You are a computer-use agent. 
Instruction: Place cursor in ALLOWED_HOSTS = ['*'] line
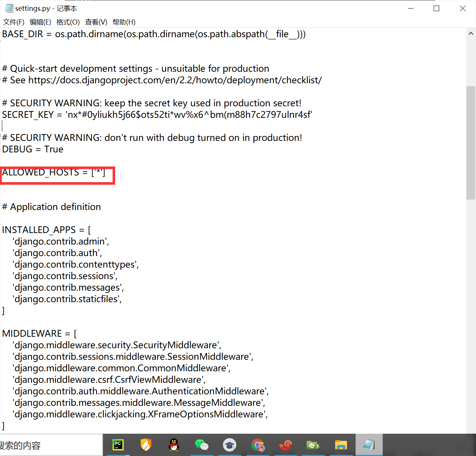(54, 172)
